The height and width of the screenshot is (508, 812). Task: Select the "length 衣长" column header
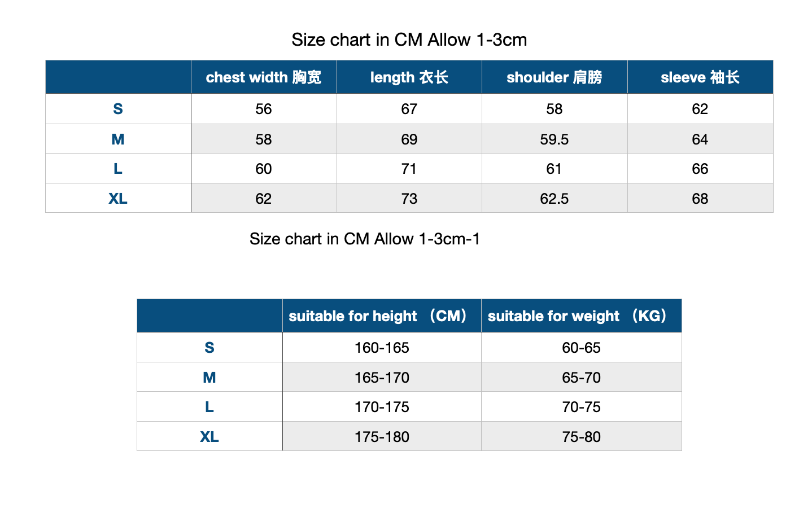pyautogui.click(x=409, y=77)
